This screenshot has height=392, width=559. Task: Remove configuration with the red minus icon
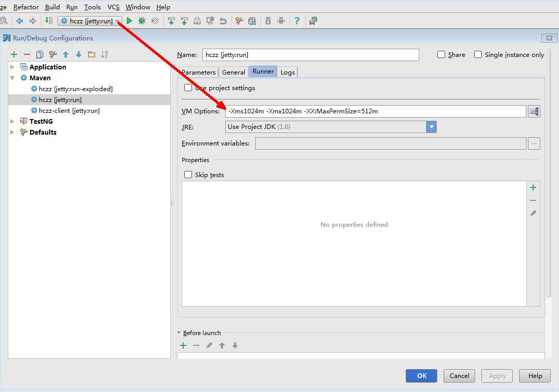(27, 54)
